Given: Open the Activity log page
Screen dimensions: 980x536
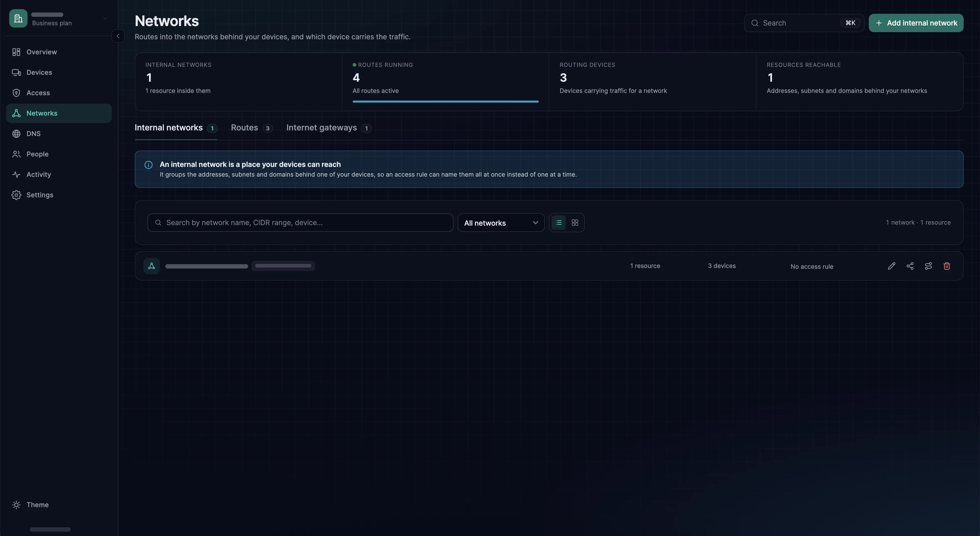Looking at the screenshot, I should pyautogui.click(x=59, y=175).
